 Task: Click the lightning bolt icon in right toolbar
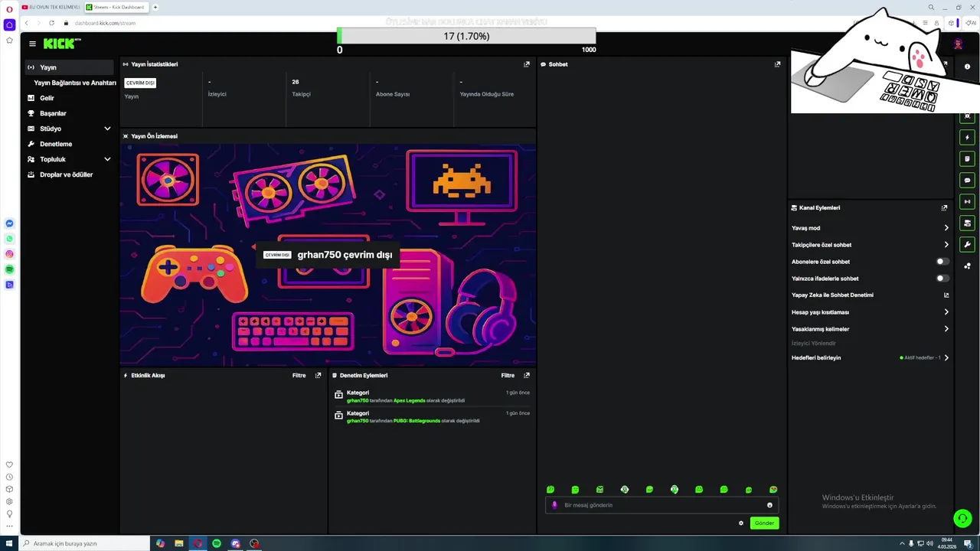[x=967, y=138]
